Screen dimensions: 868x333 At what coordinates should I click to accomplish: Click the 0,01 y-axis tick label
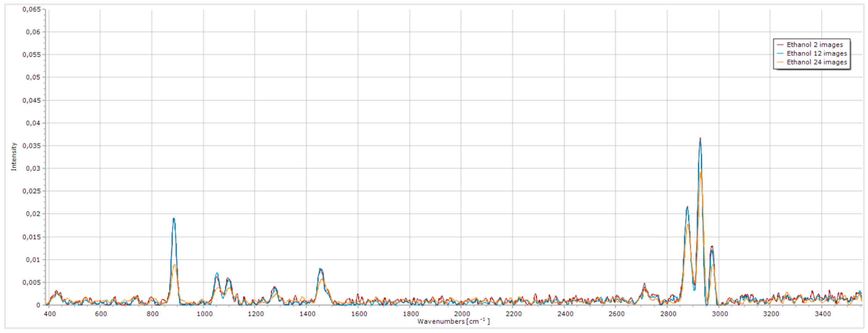click(x=33, y=260)
